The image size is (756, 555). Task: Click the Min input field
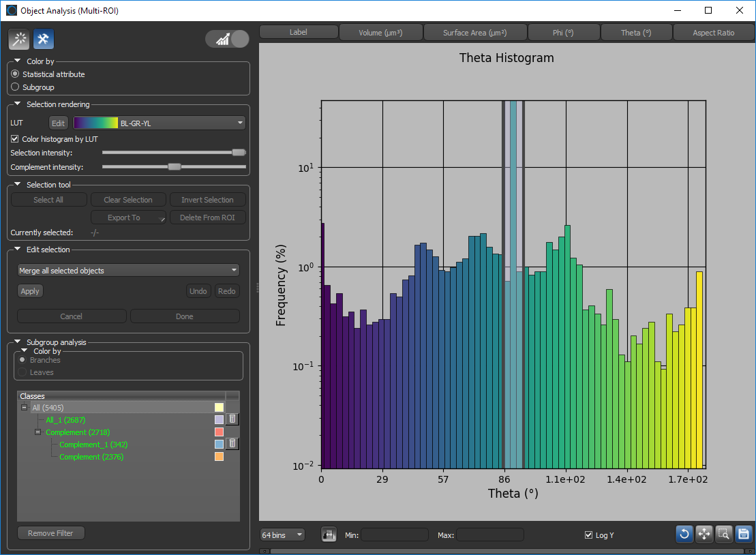tap(395, 535)
